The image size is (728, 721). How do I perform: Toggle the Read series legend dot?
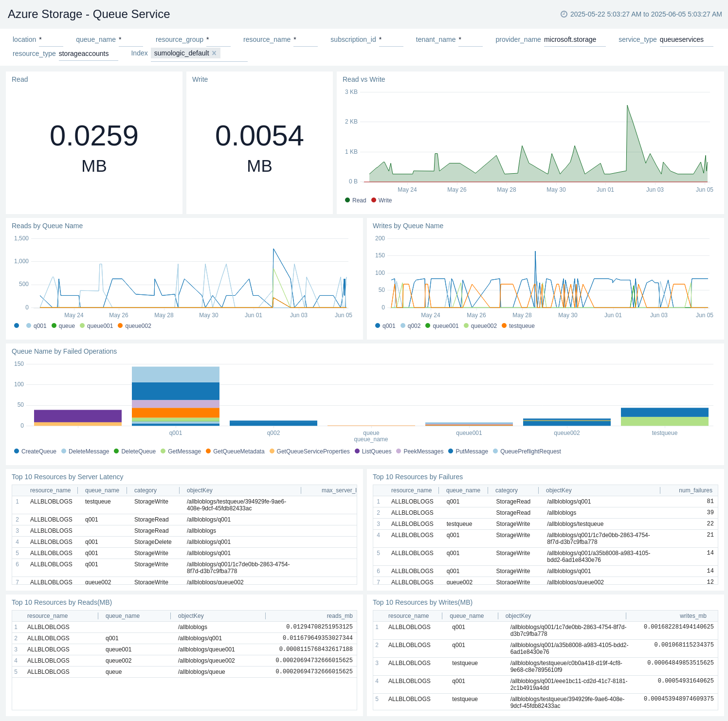tap(347, 200)
